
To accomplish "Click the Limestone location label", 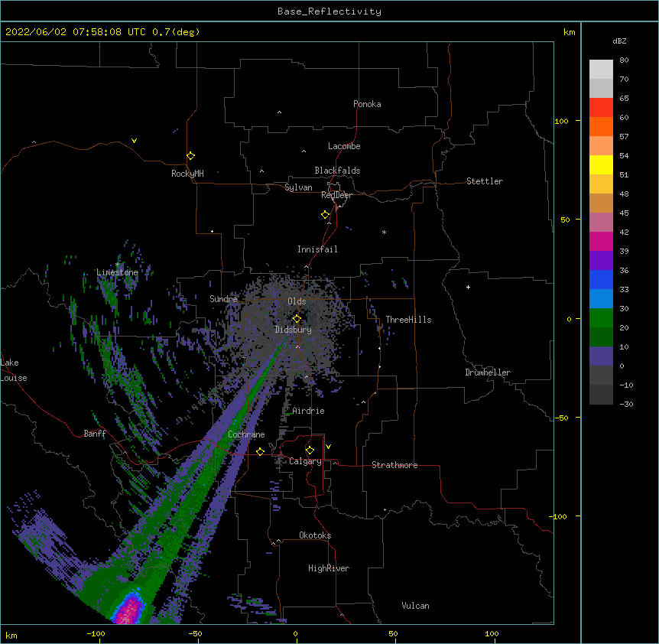I will [x=117, y=272].
